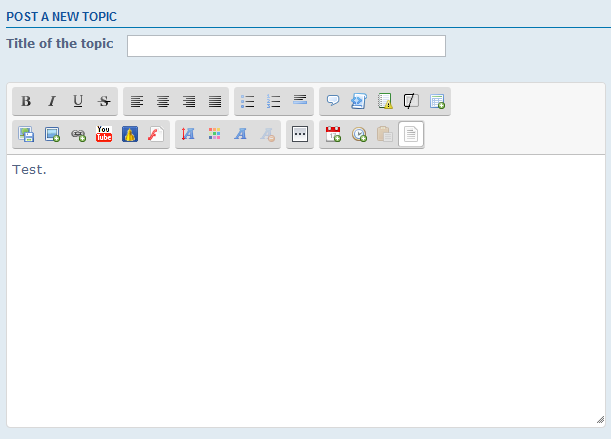Open the host an image tool
This screenshot has width=611, height=439.
click(26, 134)
